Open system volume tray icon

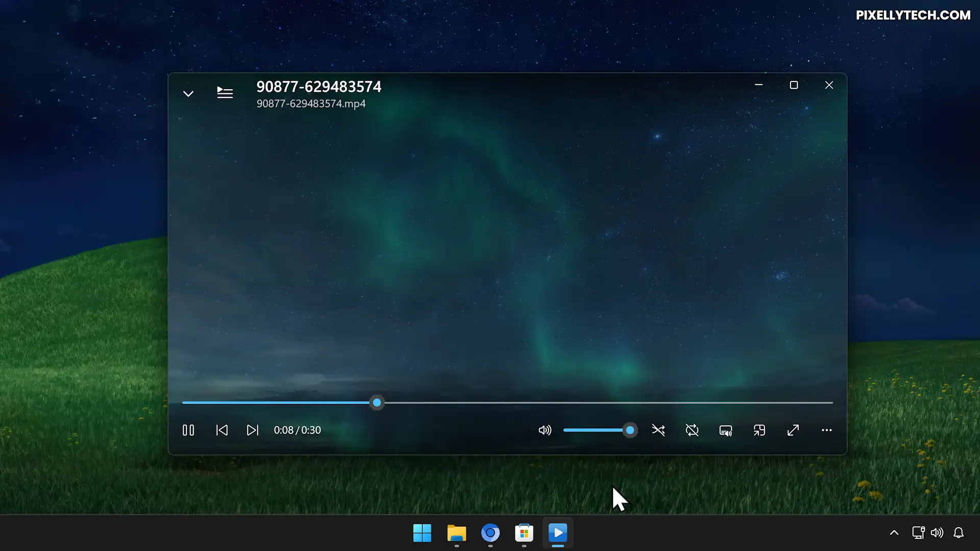coord(937,533)
